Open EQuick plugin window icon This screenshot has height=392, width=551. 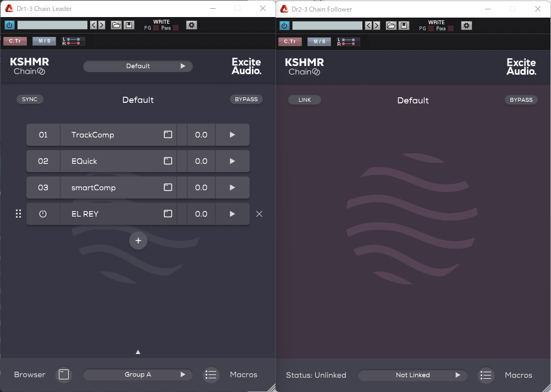pos(168,161)
